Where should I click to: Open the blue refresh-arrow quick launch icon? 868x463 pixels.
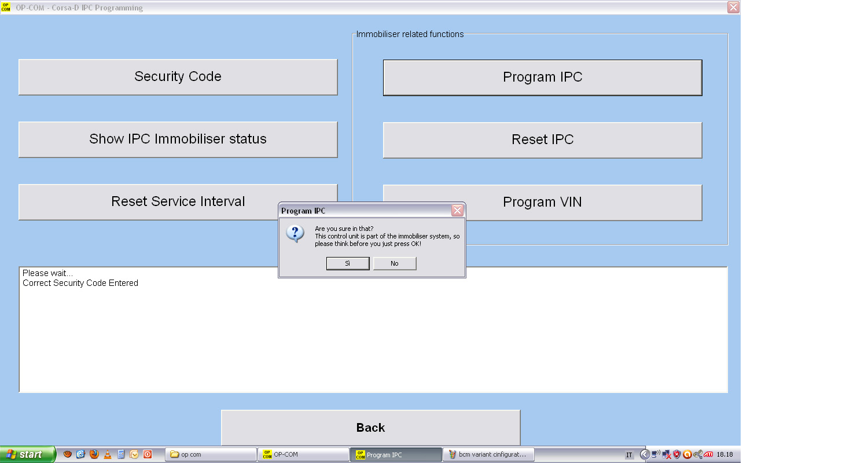click(81, 454)
